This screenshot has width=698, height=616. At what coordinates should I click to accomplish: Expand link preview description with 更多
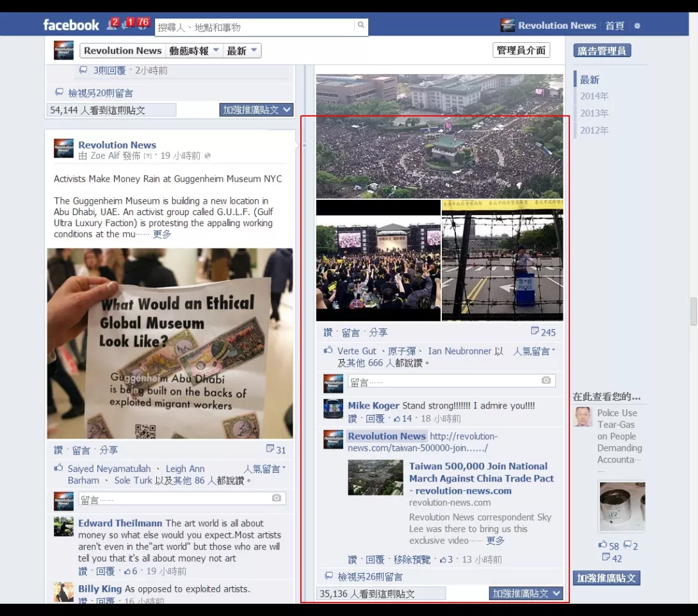click(496, 540)
